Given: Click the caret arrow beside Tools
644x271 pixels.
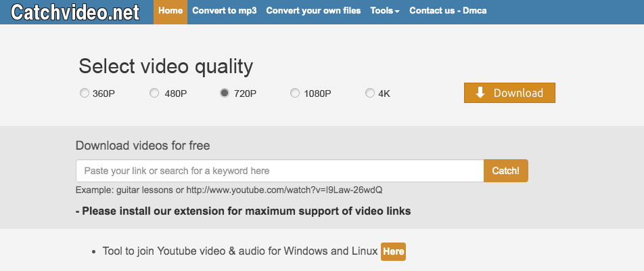Looking at the screenshot, I should coord(397,12).
